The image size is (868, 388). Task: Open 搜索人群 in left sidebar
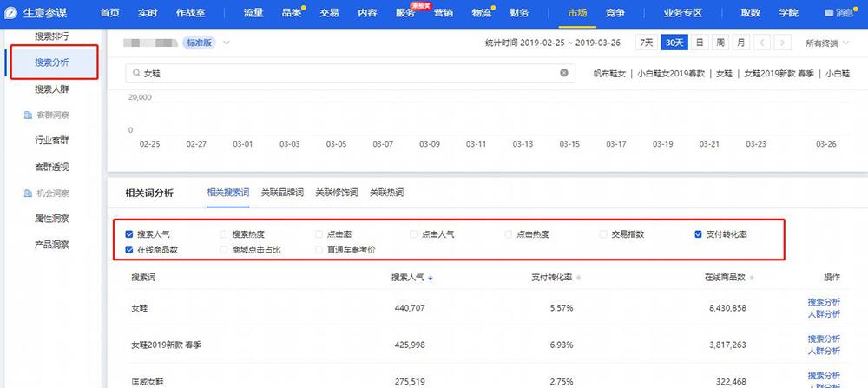52,89
